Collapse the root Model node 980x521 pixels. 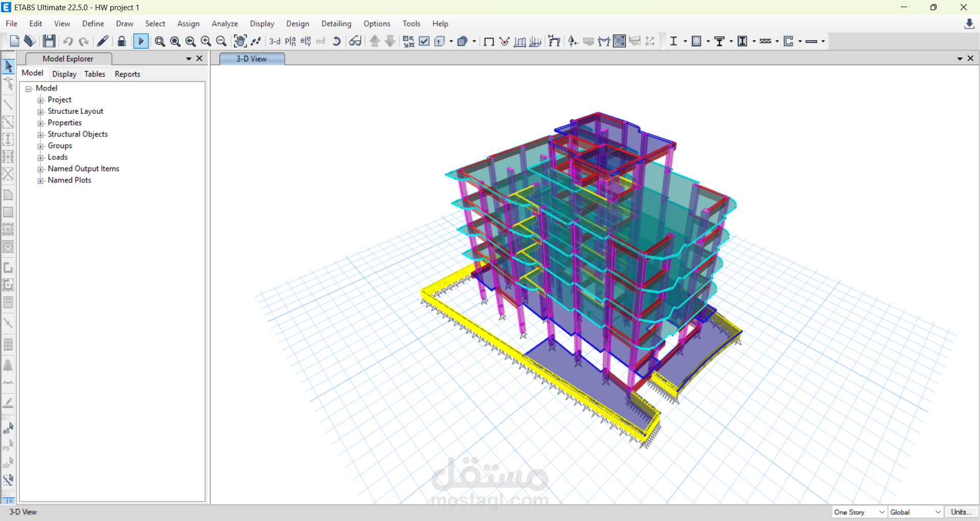click(29, 89)
